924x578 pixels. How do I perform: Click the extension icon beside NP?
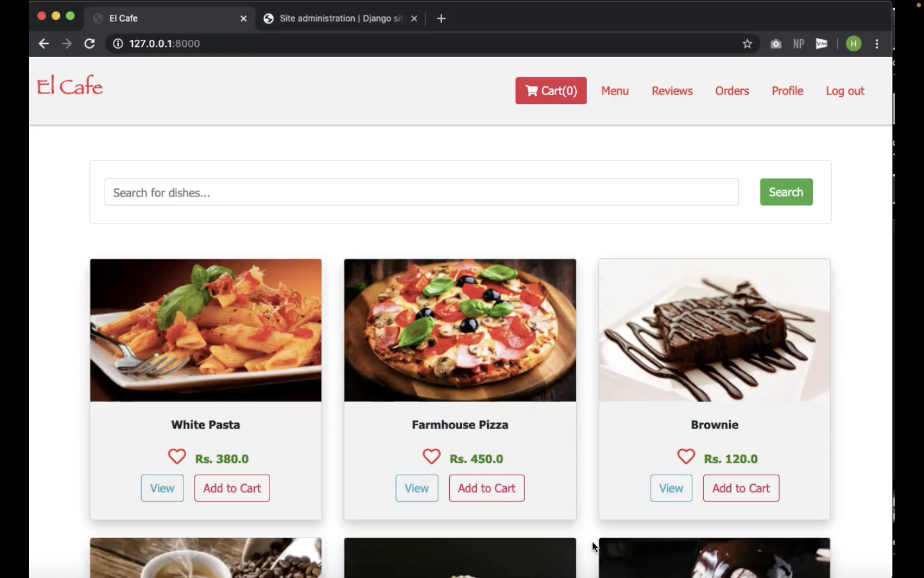coord(821,44)
